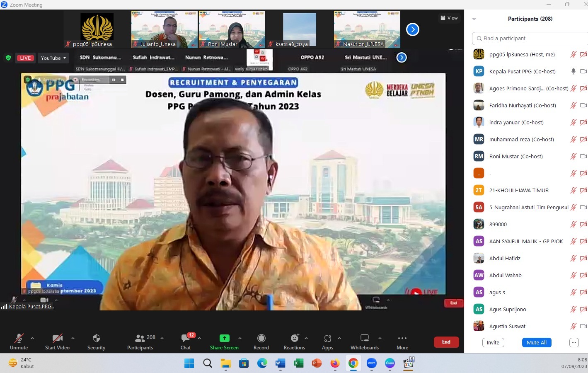
Task: Open Windows Start menu
Action: click(189, 363)
